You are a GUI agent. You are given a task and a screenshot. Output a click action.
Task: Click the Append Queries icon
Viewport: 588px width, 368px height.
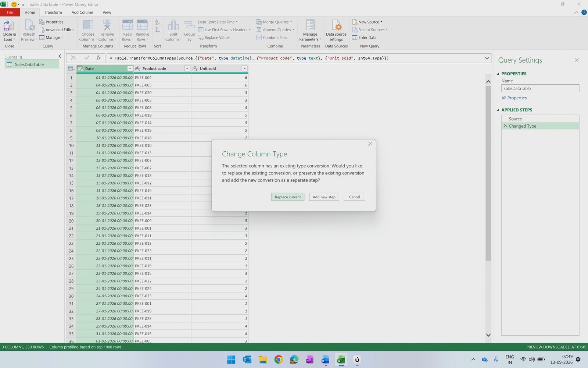tap(259, 30)
